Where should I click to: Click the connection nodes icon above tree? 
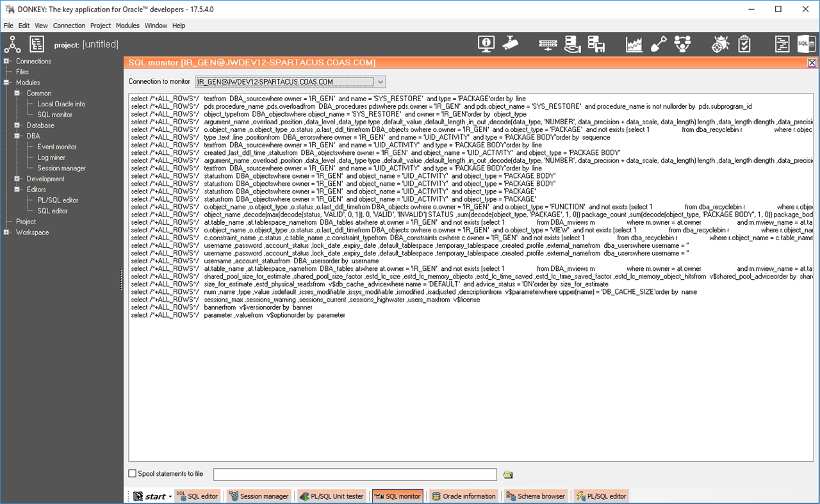(x=12, y=44)
